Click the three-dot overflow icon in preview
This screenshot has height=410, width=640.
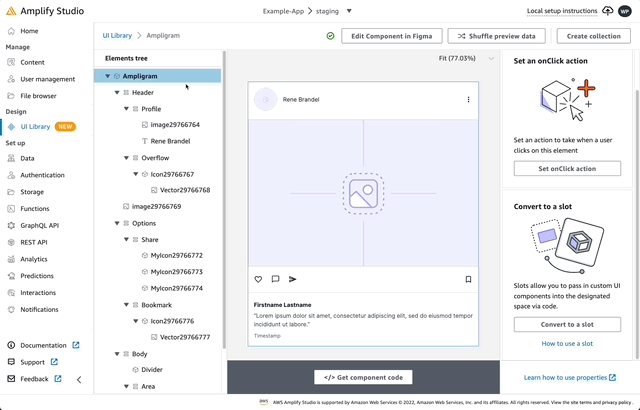[x=468, y=100]
